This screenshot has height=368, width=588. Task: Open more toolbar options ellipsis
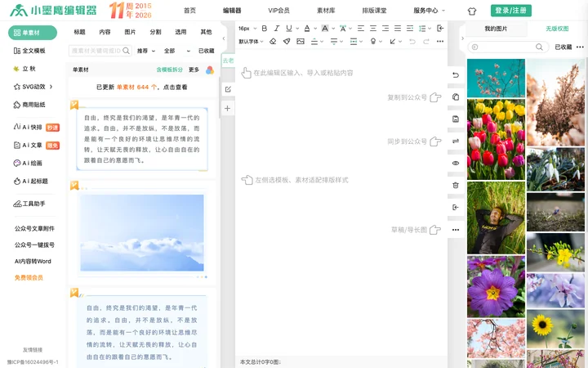[x=440, y=42]
